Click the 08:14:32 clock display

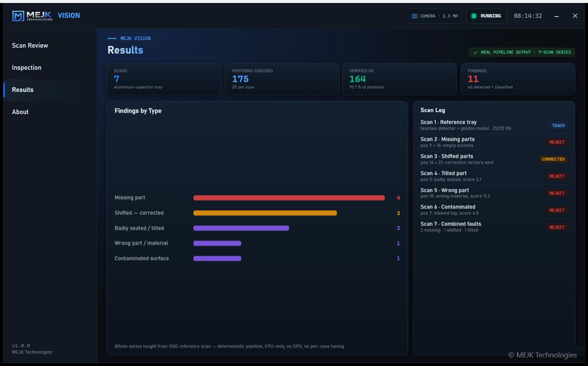point(528,16)
